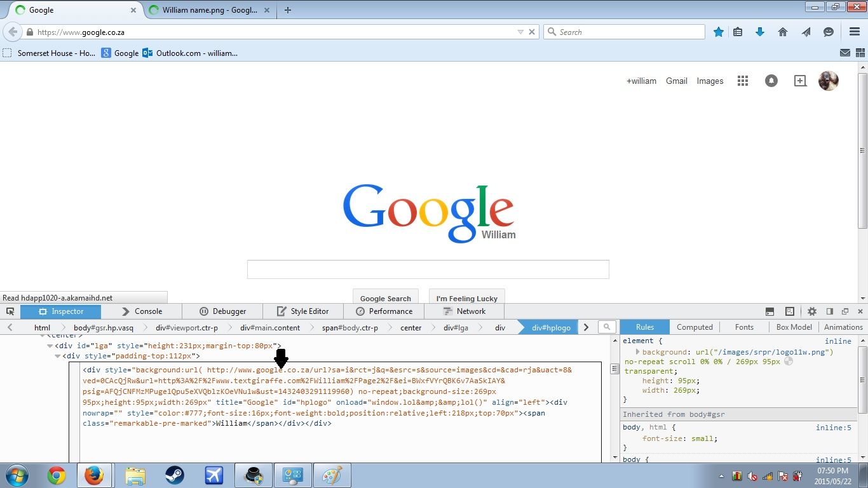The width and height of the screenshot is (868, 488).
Task: Open a new tab with plus button
Action: pos(288,10)
